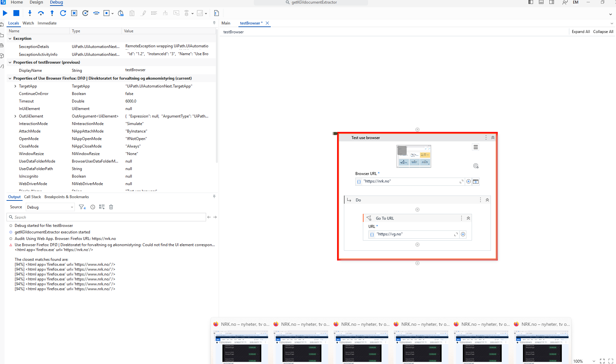
Task: Click the Continue debugging play icon
Action: (5, 13)
